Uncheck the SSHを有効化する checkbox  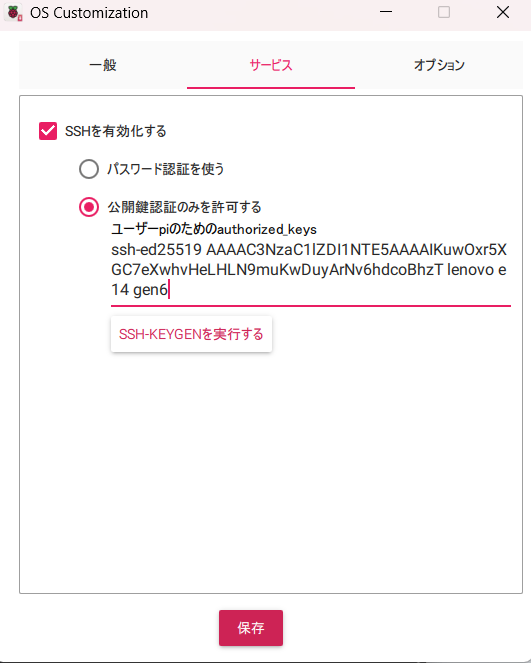[x=48, y=131]
